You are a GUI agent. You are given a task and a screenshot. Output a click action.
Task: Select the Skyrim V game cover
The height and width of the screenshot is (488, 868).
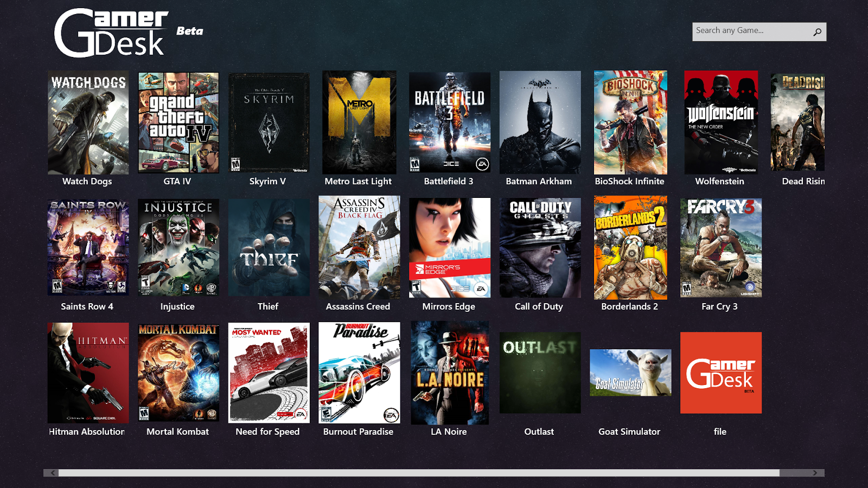[x=269, y=123]
